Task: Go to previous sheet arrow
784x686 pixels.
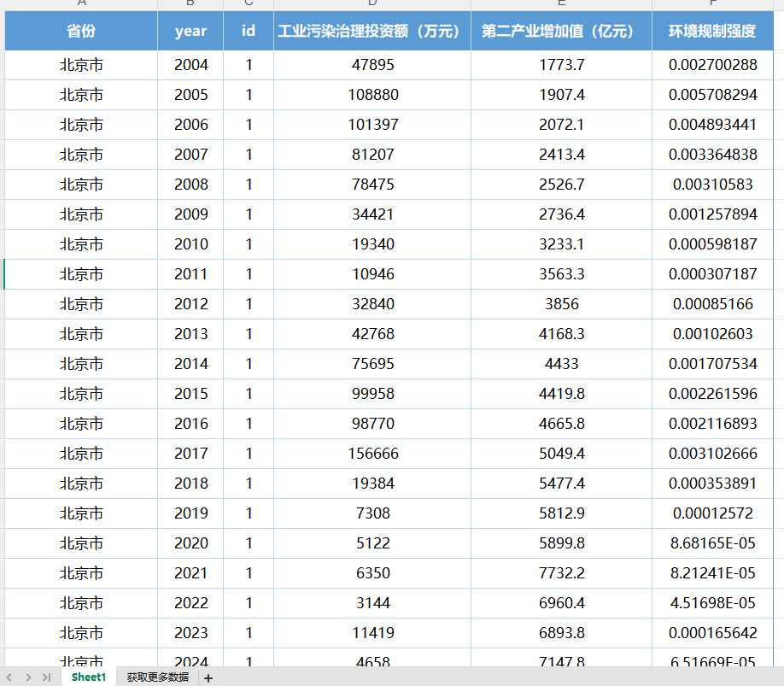Action: (x=9, y=677)
